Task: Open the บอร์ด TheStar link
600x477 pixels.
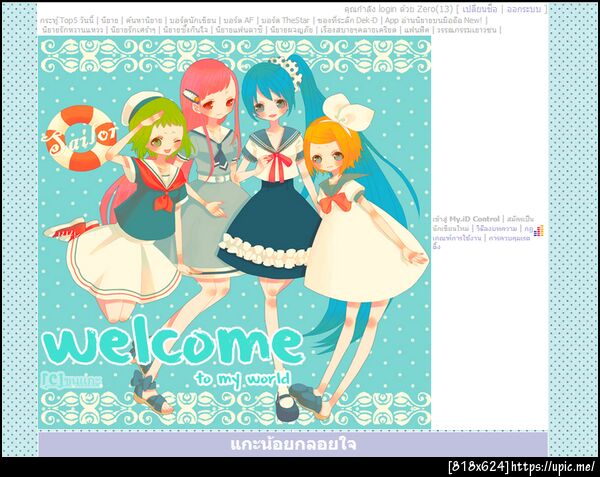Action: (285, 20)
